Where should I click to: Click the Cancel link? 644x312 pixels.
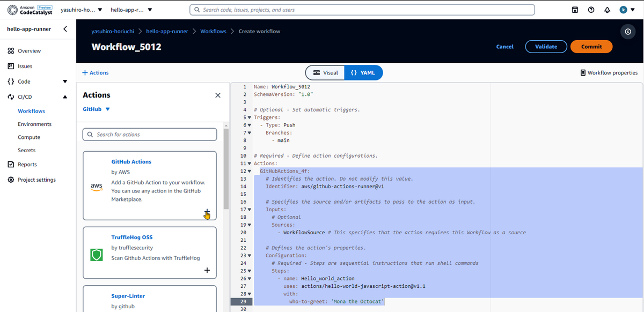pos(504,47)
